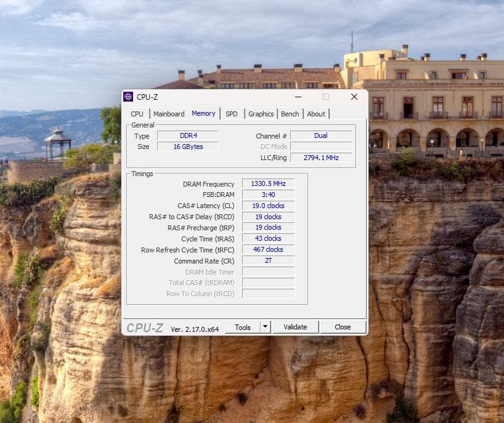The image size is (504, 423).
Task: Select the memory Type DDR4 field
Action: (x=188, y=135)
